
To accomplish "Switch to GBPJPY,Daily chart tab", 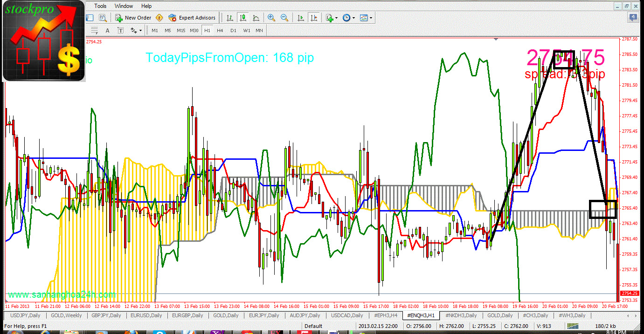I will click(106, 315).
